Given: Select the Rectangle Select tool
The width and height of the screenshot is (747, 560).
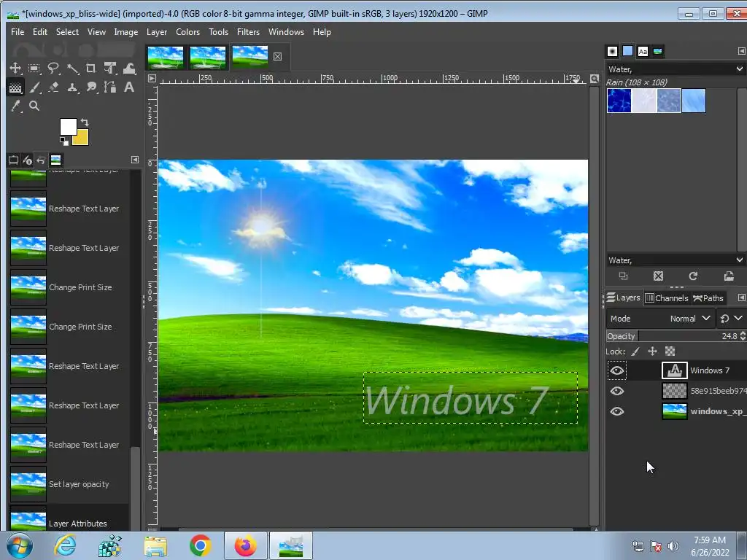Looking at the screenshot, I should pyautogui.click(x=34, y=69).
